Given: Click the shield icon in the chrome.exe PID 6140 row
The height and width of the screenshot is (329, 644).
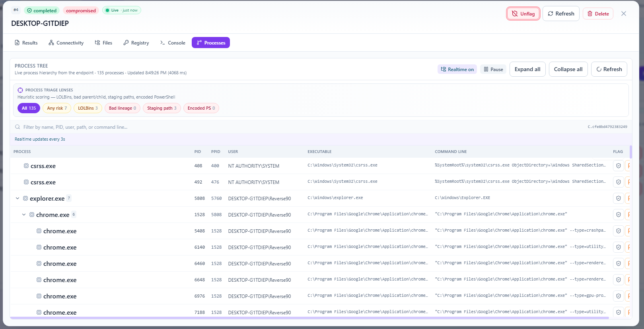Looking at the screenshot, I should (618, 247).
